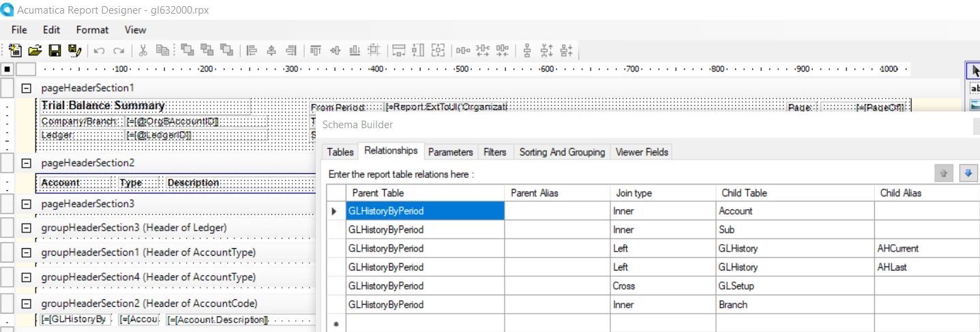Collapse groupHeaderSection4 (Header of AccountType)

click(27, 277)
